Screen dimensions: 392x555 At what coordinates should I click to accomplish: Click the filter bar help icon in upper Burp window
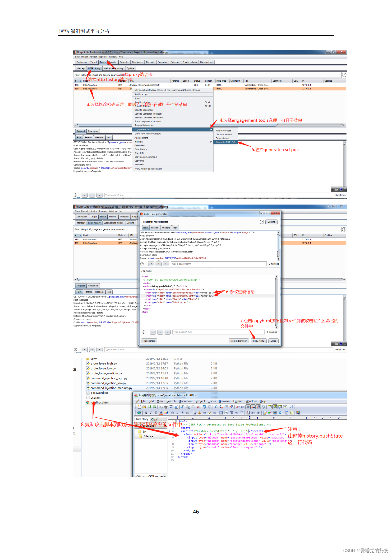344,75
